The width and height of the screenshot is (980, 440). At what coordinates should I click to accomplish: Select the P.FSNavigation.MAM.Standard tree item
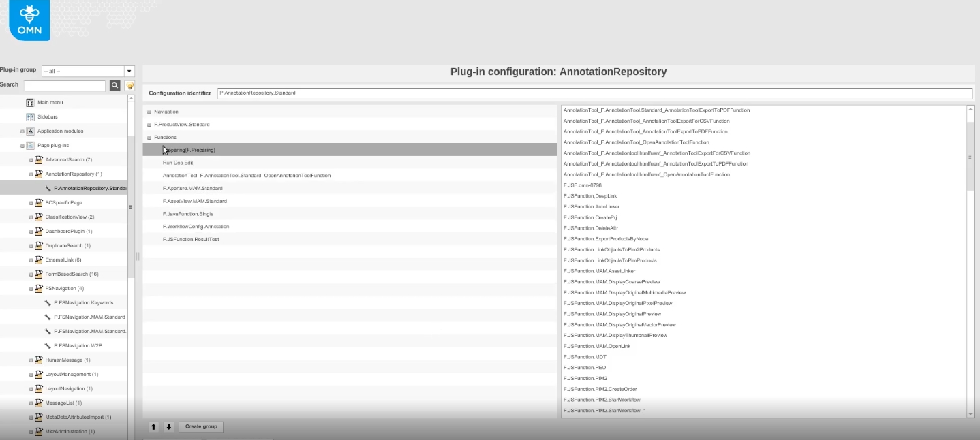click(89, 317)
